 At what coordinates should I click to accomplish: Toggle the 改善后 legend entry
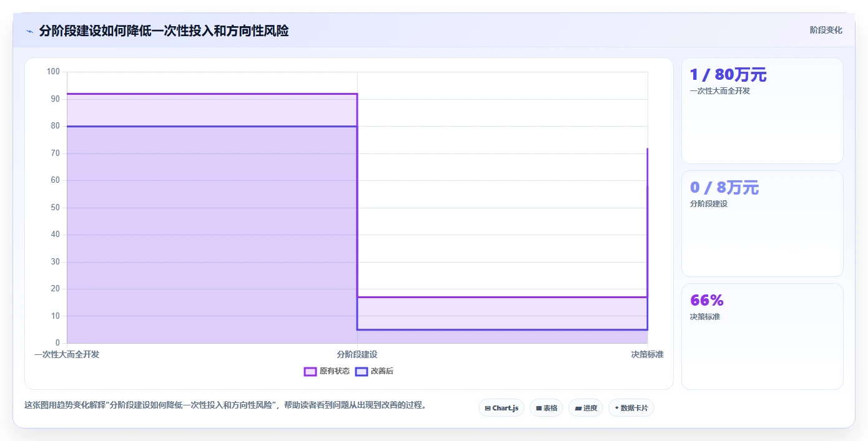click(x=374, y=371)
